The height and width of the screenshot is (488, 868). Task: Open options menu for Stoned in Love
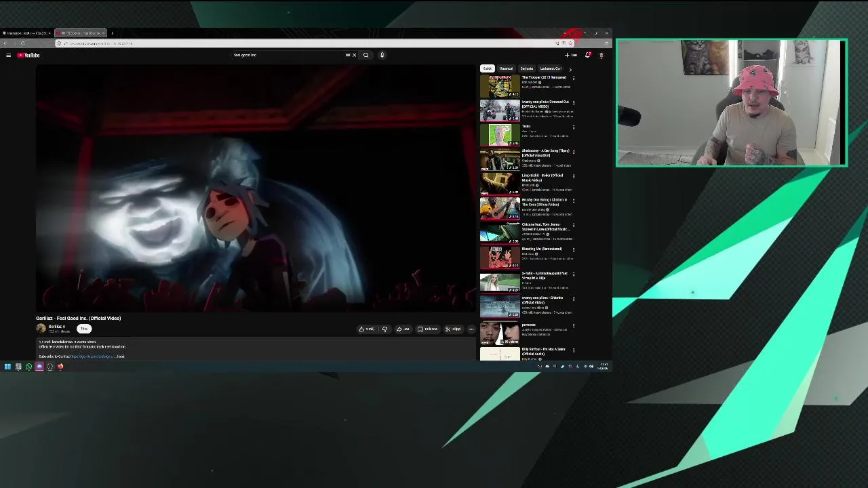click(x=574, y=225)
